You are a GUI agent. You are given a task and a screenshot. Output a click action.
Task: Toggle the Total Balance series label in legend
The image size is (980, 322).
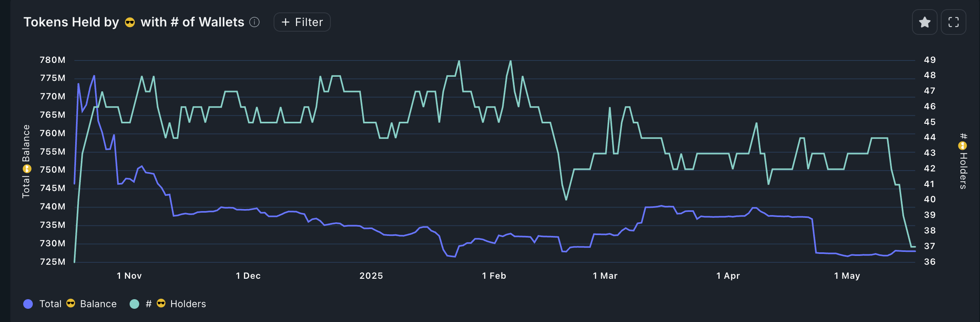[78, 304]
